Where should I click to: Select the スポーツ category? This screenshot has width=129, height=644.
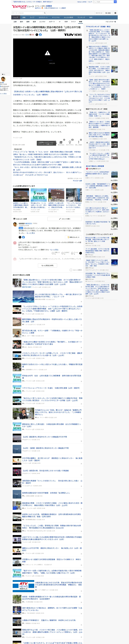[52, 22]
